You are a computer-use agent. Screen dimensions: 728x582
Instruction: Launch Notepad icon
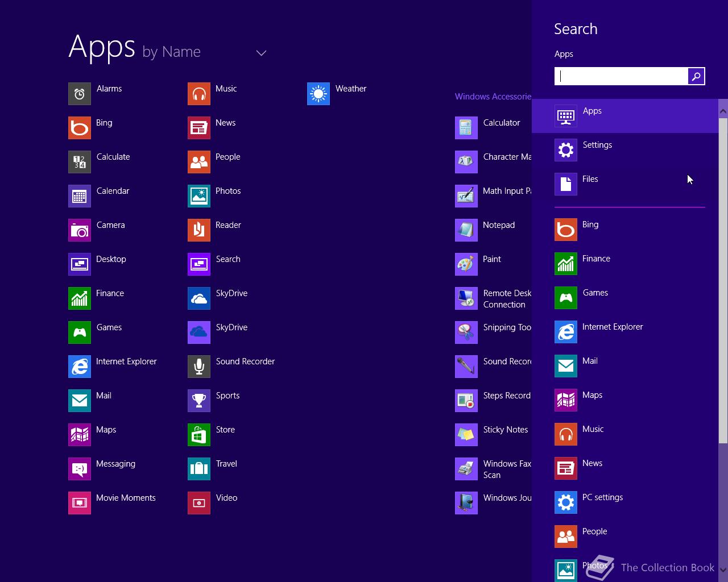click(x=466, y=230)
